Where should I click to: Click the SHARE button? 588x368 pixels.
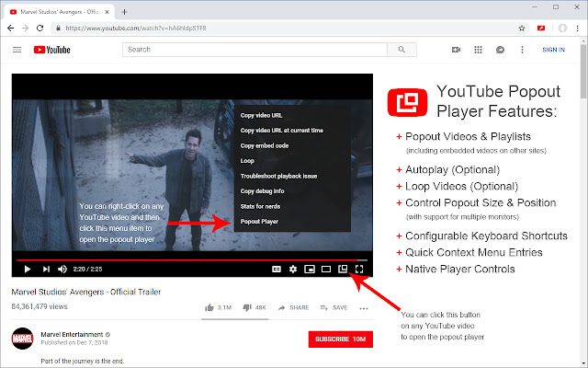click(294, 308)
